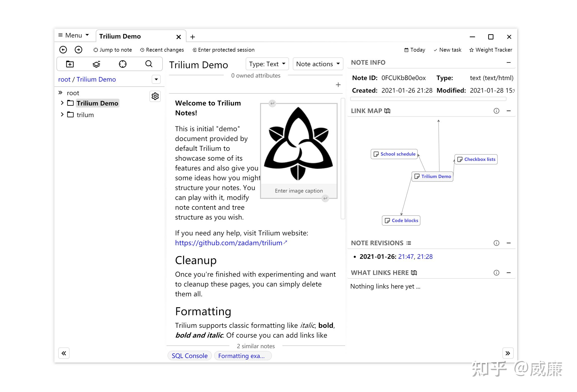This screenshot has height=392, width=577.
Task: Click Trilium Demo in breadcrumb path
Action: (x=96, y=79)
